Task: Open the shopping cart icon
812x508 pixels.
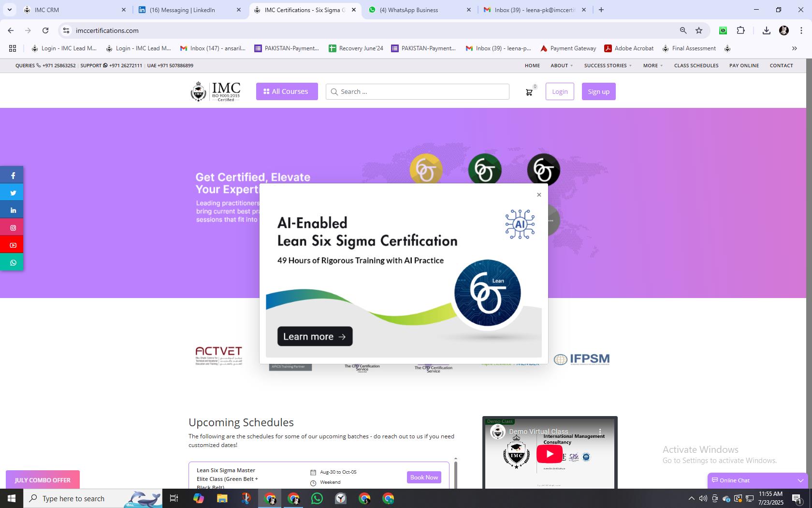Action: [529, 92]
